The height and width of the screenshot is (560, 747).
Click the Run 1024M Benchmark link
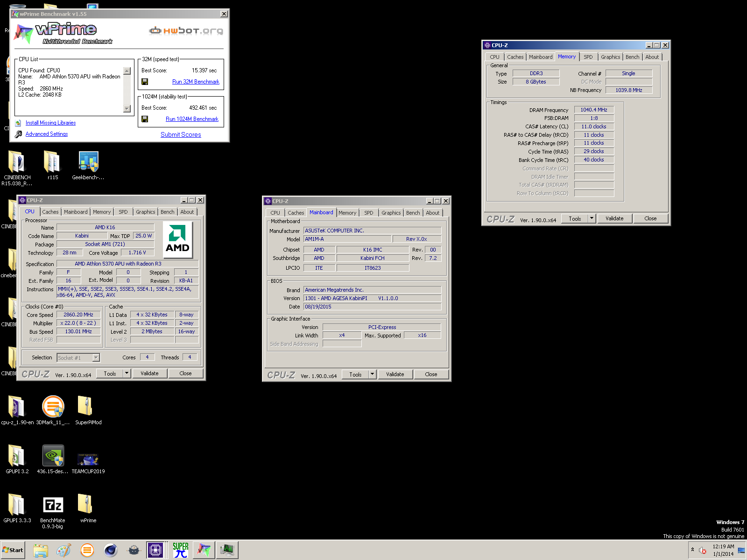192,119
